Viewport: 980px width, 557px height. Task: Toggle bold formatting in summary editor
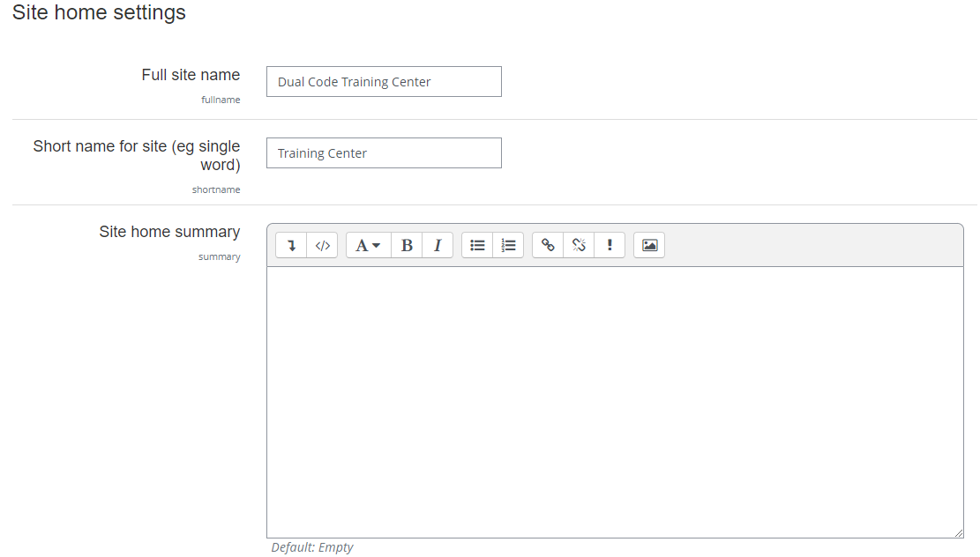407,245
